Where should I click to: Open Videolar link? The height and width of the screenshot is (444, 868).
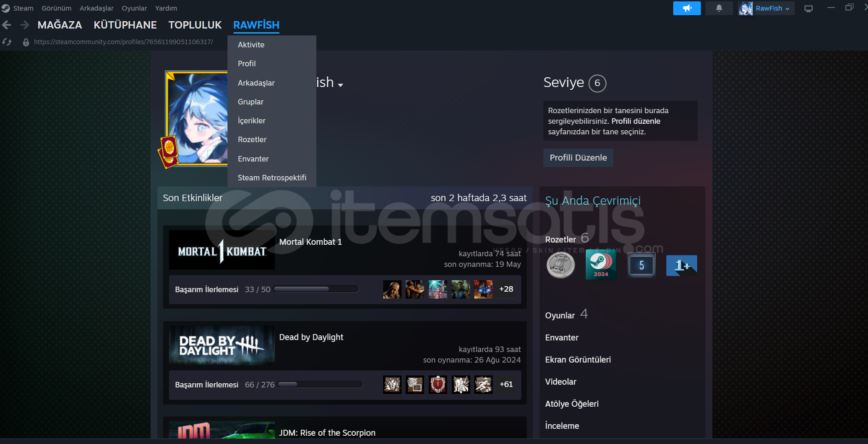(560, 382)
